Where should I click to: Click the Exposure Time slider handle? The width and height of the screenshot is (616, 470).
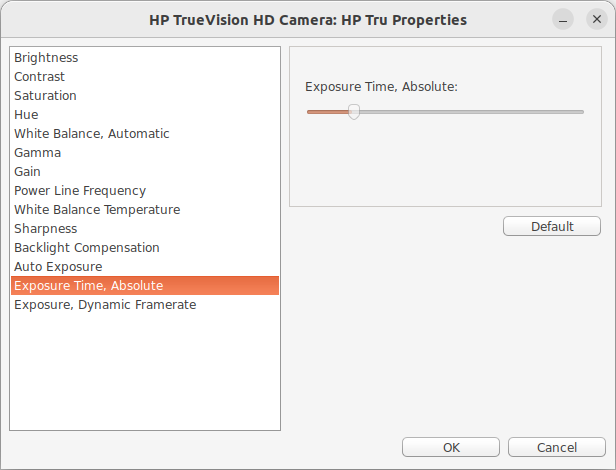[x=353, y=112]
